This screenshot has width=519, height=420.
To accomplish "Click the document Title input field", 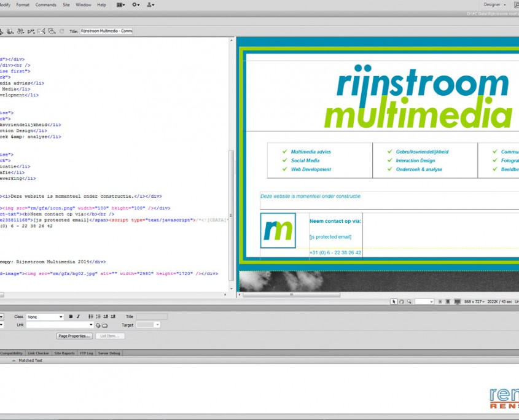I will pos(106,31).
